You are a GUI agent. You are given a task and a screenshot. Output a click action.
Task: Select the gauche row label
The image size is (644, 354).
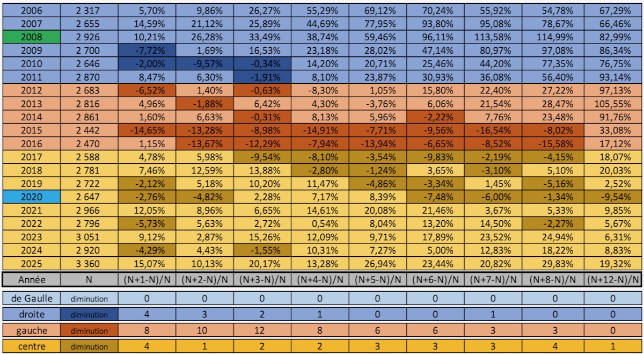point(31,331)
